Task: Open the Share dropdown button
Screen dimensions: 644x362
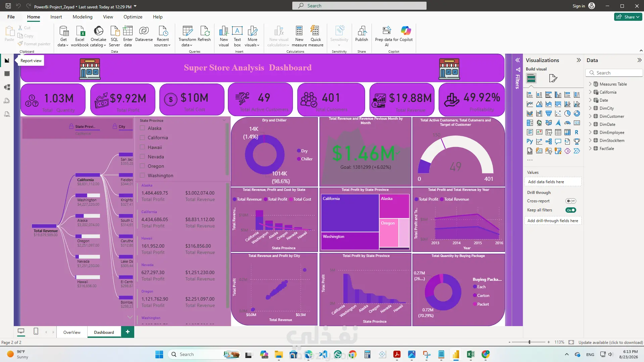Action: pyautogui.click(x=628, y=17)
